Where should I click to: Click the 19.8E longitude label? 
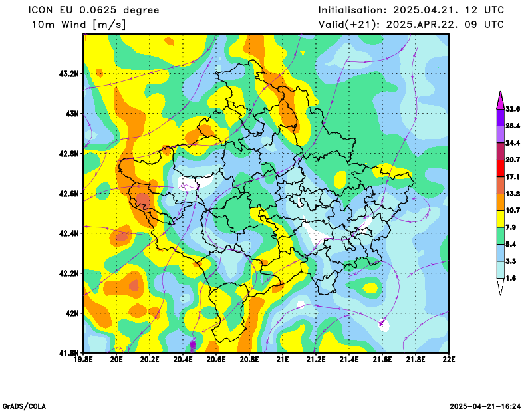[x=84, y=359]
